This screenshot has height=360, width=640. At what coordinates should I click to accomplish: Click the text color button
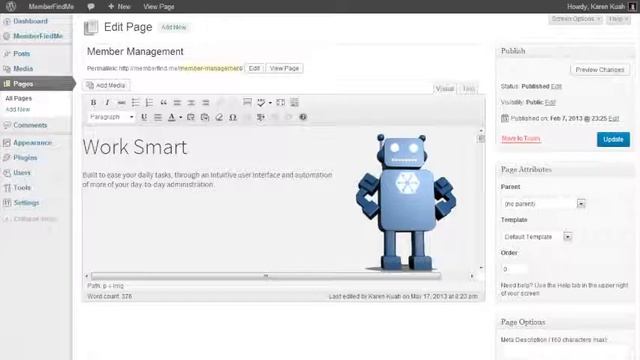(x=172, y=117)
